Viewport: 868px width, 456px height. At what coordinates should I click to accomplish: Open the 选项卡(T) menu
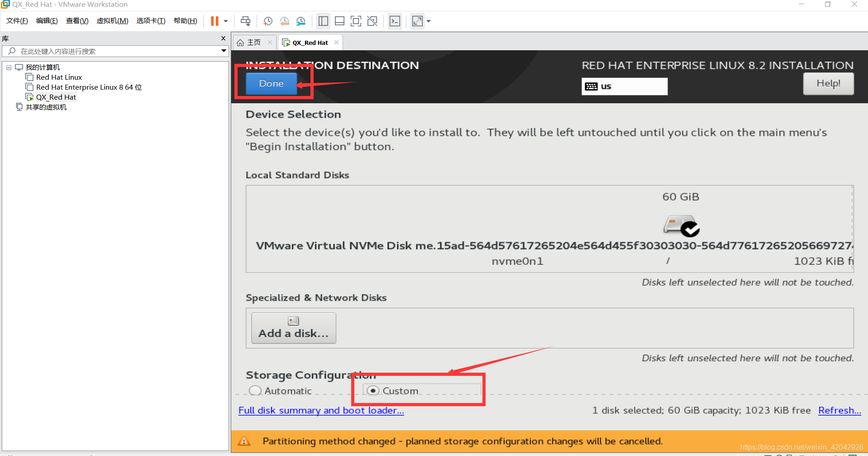(151, 21)
